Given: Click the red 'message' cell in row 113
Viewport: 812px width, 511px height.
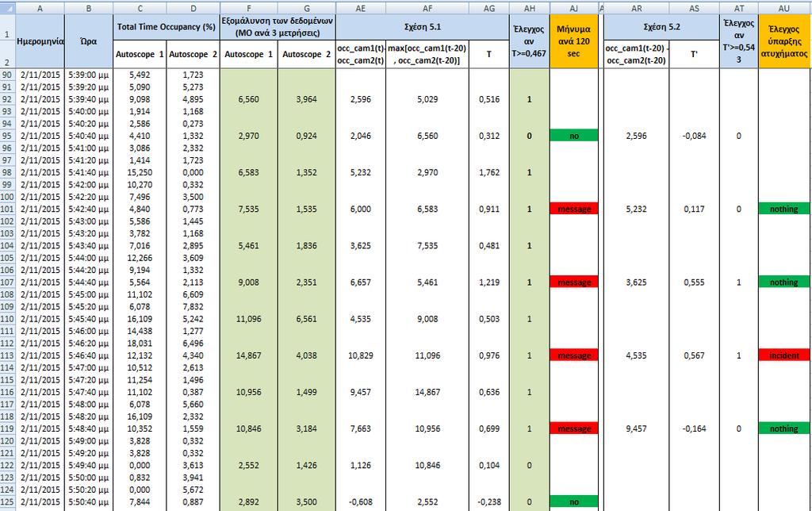Looking at the screenshot, I should pos(574,355).
